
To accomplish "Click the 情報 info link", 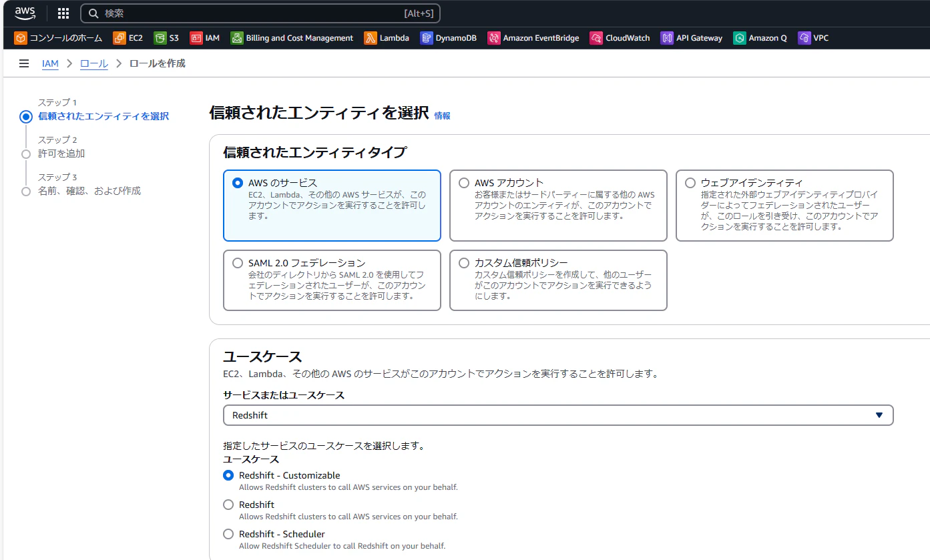I will click(442, 115).
